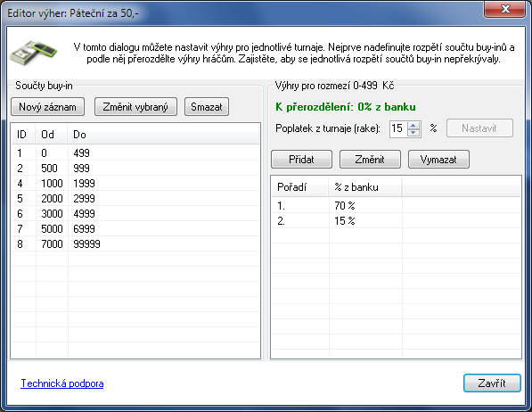Click the Do value 6999
Image resolution: width=532 pixels, height=412 pixels.
pyautogui.click(x=84, y=228)
